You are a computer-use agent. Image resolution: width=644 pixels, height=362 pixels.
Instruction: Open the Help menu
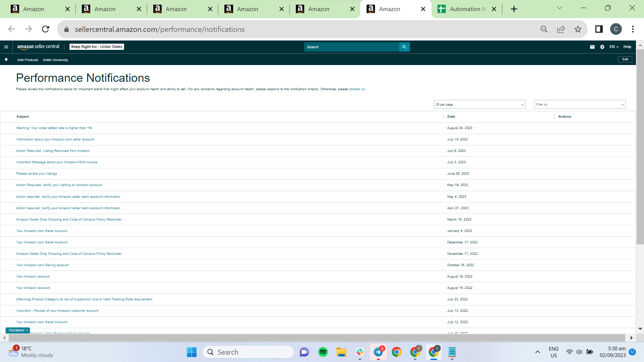[627, 47]
